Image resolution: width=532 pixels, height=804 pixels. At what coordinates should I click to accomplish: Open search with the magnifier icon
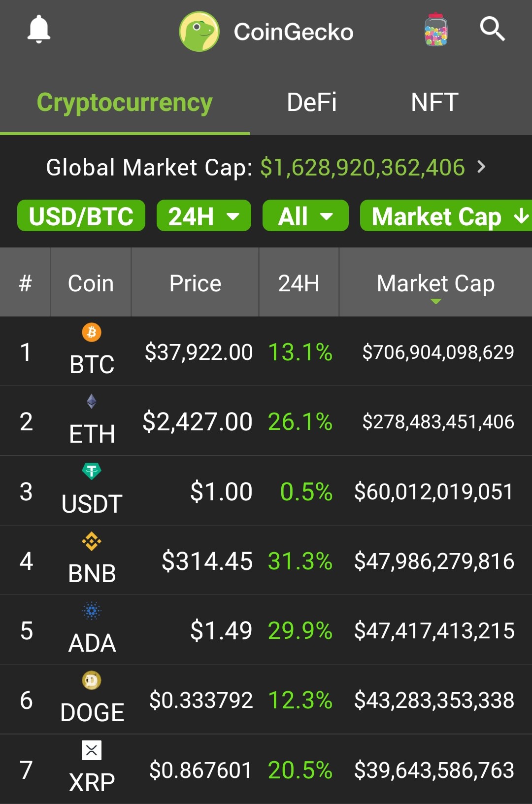point(493,29)
